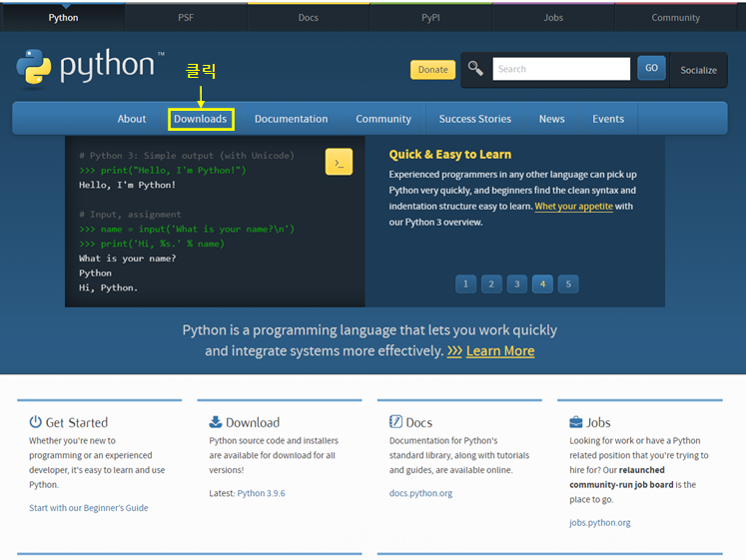This screenshot has height=560, width=746.
Task: Click the Jobs briefcase icon
Action: (x=575, y=421)
